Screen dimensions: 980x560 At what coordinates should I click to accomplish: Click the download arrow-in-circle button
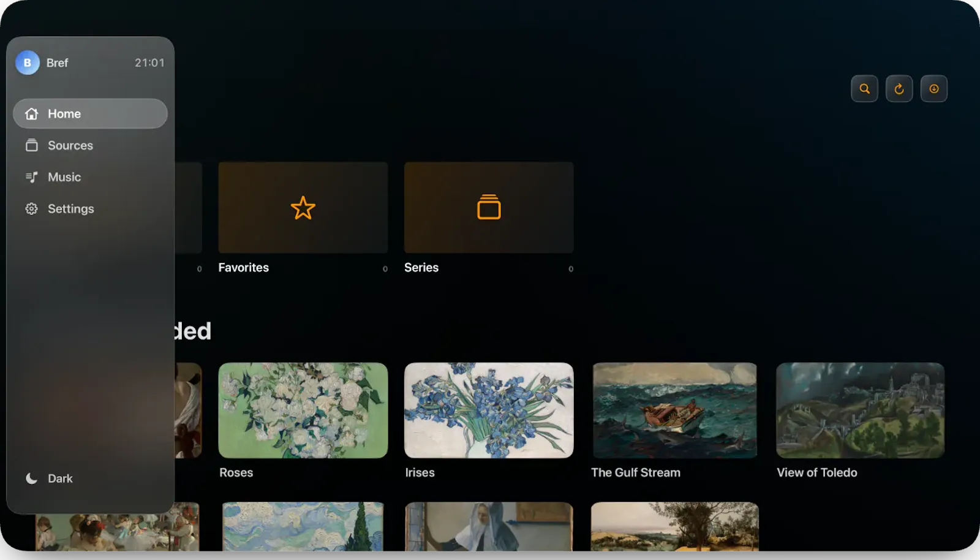click(x=934, y=89)
